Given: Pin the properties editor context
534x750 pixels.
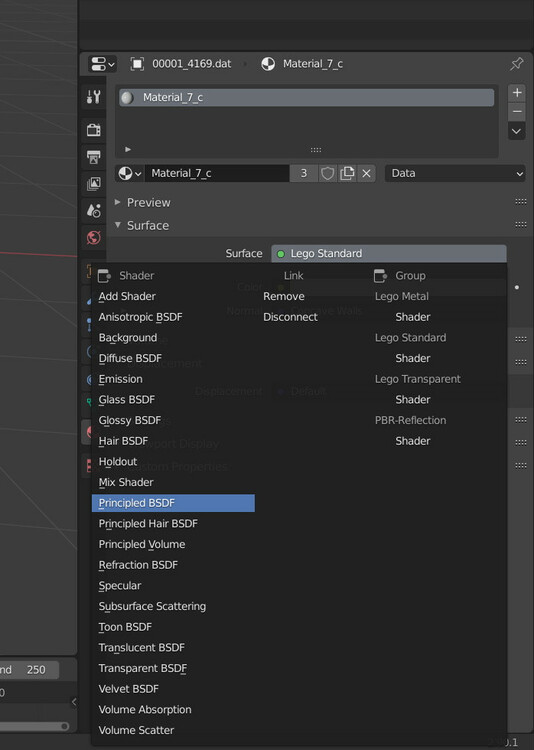Looking at the screenshot, I should tap(516, 64).
